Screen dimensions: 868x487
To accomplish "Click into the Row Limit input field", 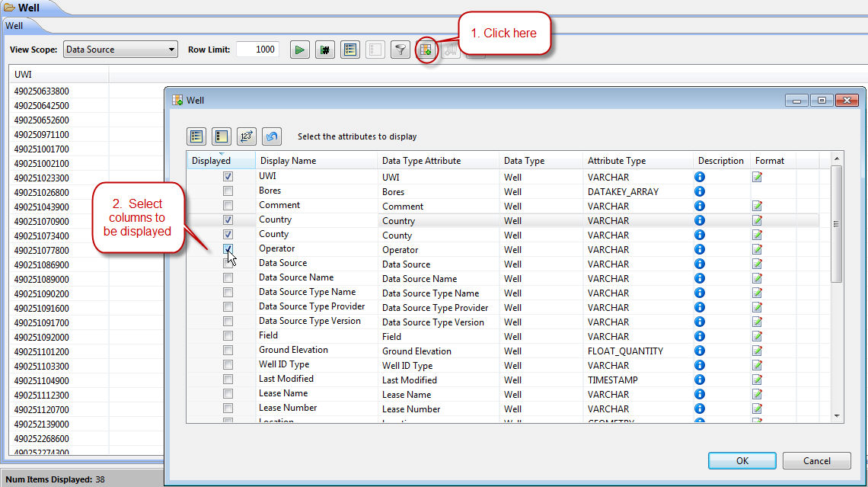I will click(257, 50).
